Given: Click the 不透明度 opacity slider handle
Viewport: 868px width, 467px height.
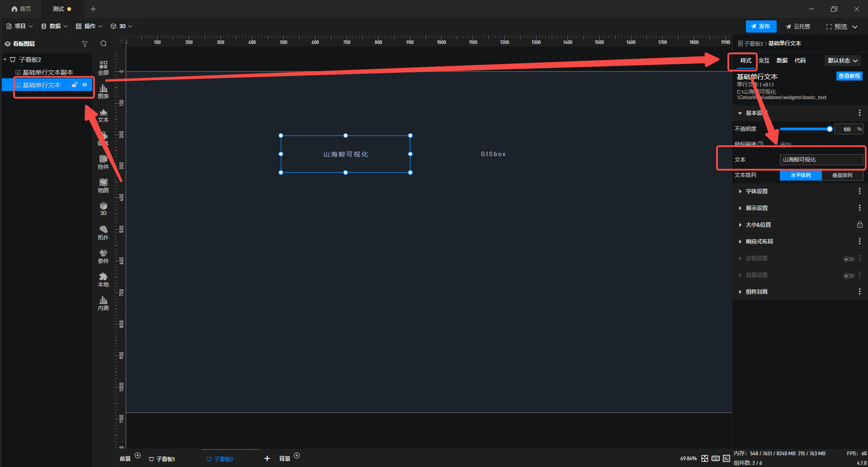Looking at the screenshot, I should point(830,129).
